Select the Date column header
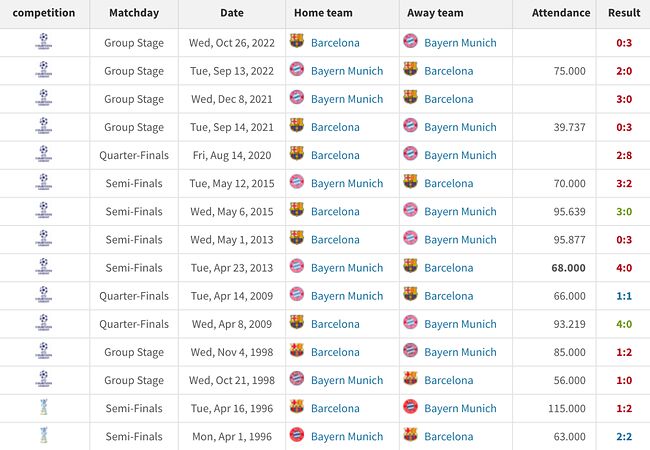Viewport: 650px width, 450px height. [232, 13]
